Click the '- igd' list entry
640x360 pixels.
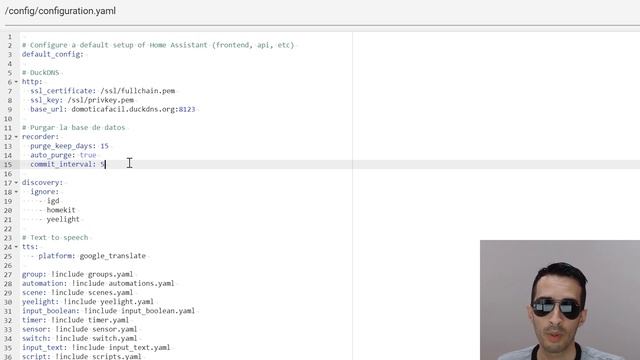[49, 201]
